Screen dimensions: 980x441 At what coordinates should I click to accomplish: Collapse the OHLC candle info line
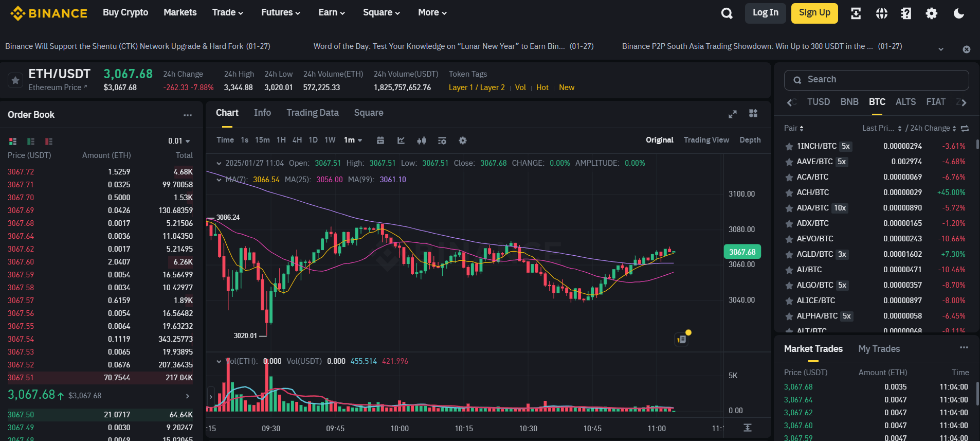point(219,164)
